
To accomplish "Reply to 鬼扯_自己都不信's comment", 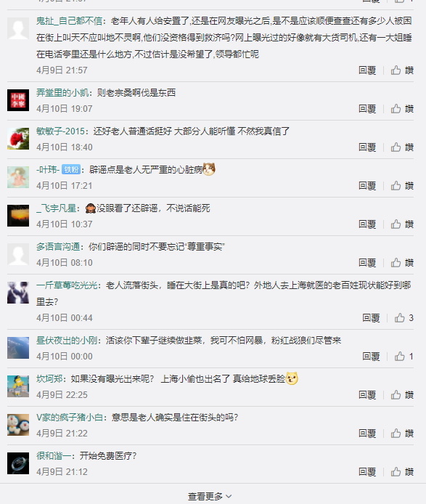I will coord(367,70).
